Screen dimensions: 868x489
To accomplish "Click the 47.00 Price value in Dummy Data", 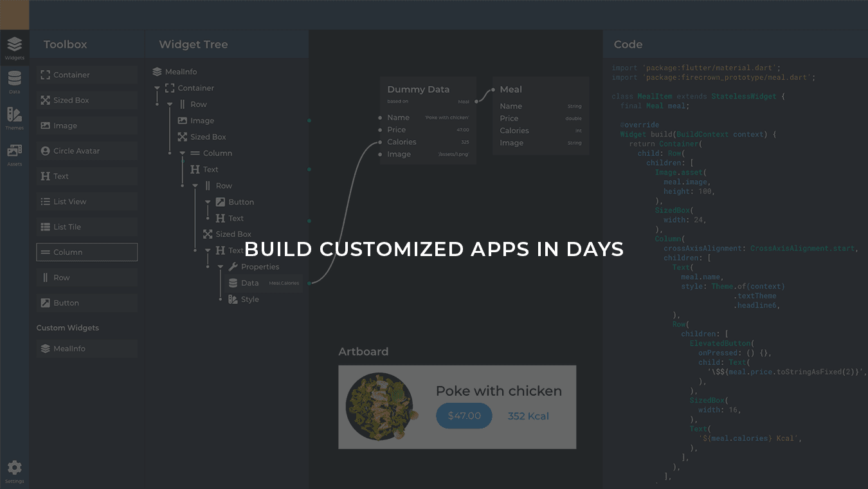I will coord(463,130).
